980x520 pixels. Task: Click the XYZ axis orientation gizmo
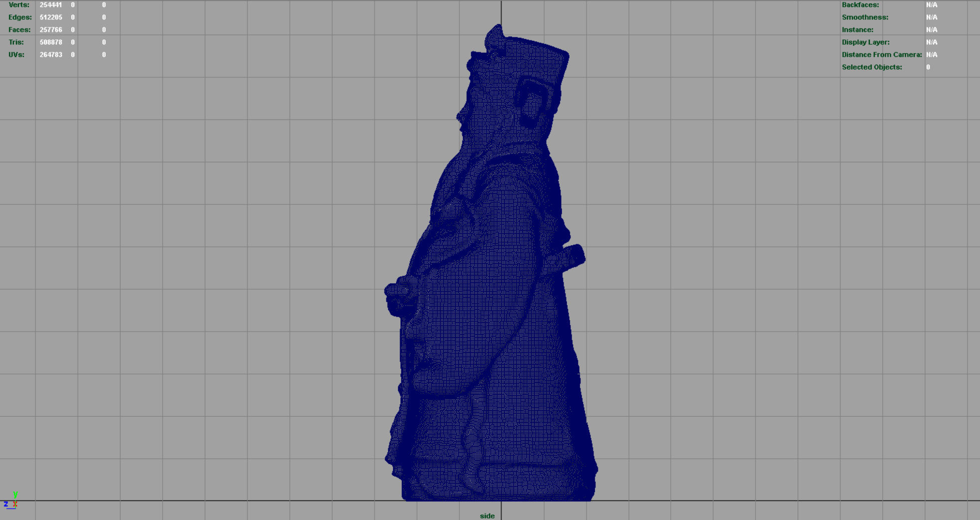click(10, 501)
